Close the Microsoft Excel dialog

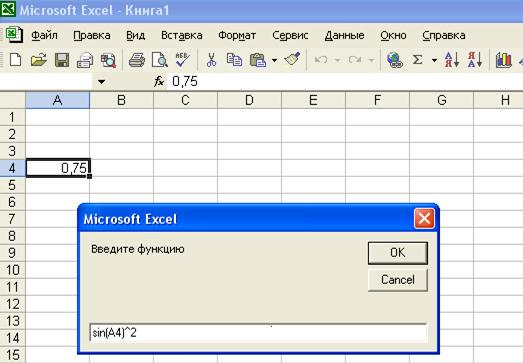pyautogui.click(x=424, y=219)
